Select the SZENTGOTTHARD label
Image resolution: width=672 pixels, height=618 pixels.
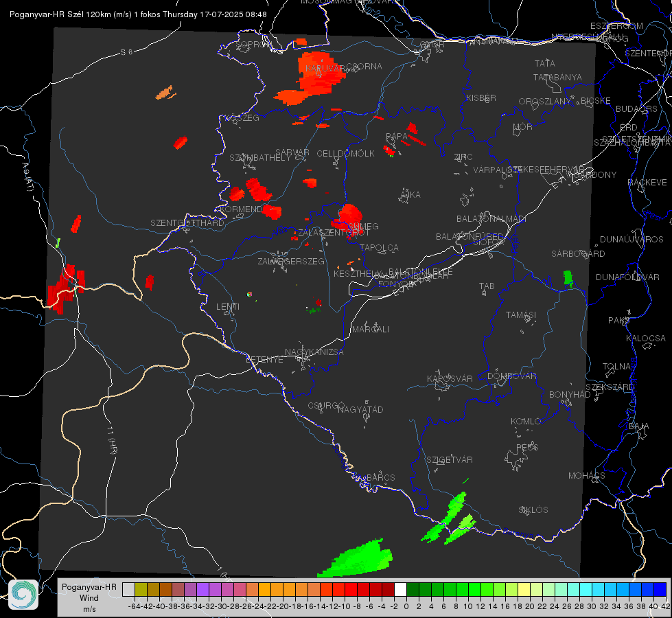pos(187,223)
